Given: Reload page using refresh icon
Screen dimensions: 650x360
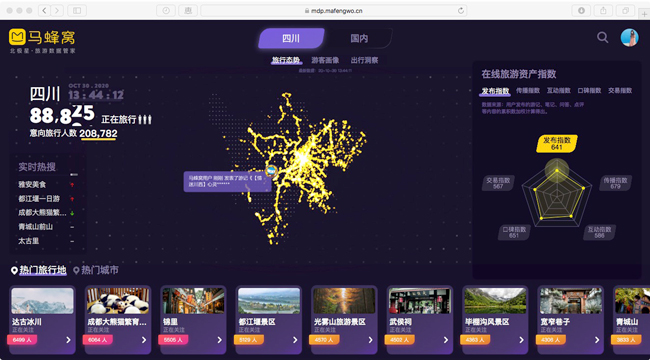Looking at the screenshot, I should pyautogui.click(x=461, y=11).
